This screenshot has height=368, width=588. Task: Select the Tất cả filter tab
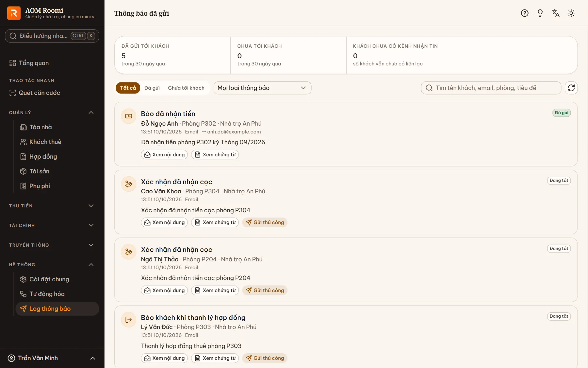click(128, 88)
